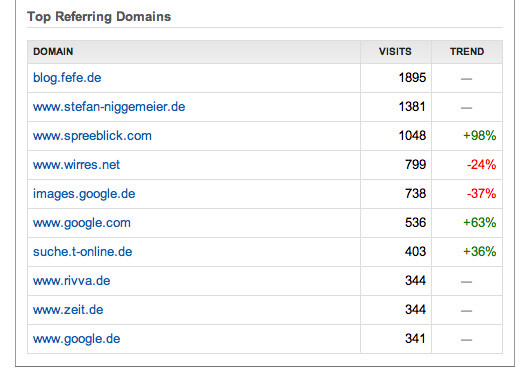
Task: Follow the suche.t-online.de link
Action: pos(82,252)
